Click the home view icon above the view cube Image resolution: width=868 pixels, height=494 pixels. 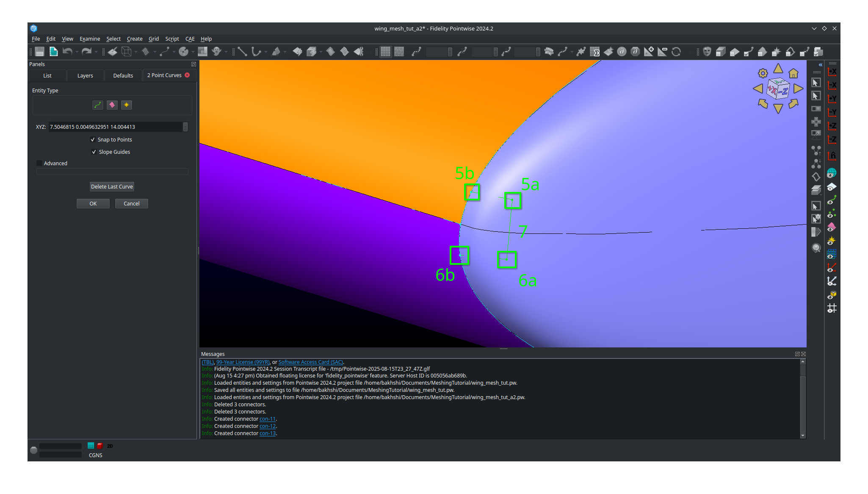(x=793, y=73)
